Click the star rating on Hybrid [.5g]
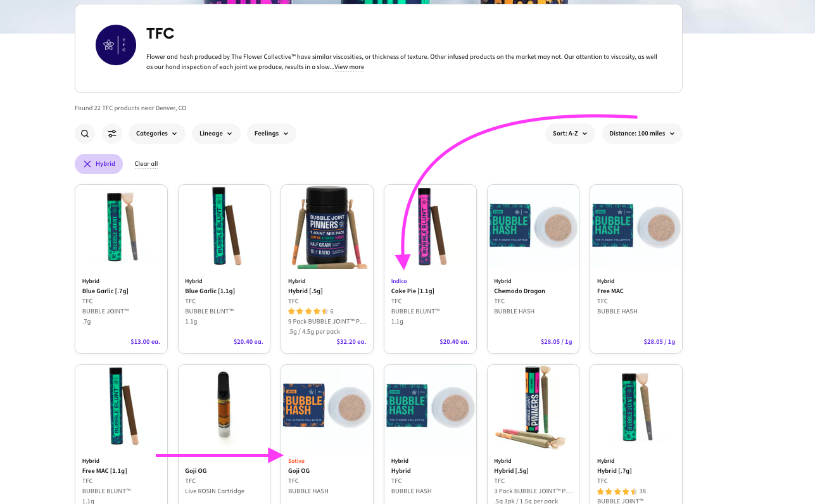 click(x=308, y=312)
